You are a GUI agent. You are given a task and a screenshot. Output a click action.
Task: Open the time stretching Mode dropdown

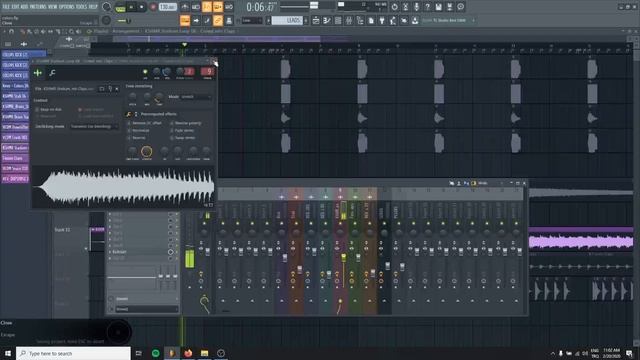tap(196, 97)
